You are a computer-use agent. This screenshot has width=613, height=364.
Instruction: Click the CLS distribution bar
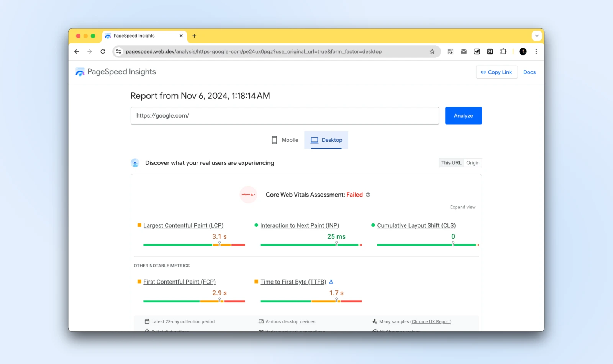point(428,245)
